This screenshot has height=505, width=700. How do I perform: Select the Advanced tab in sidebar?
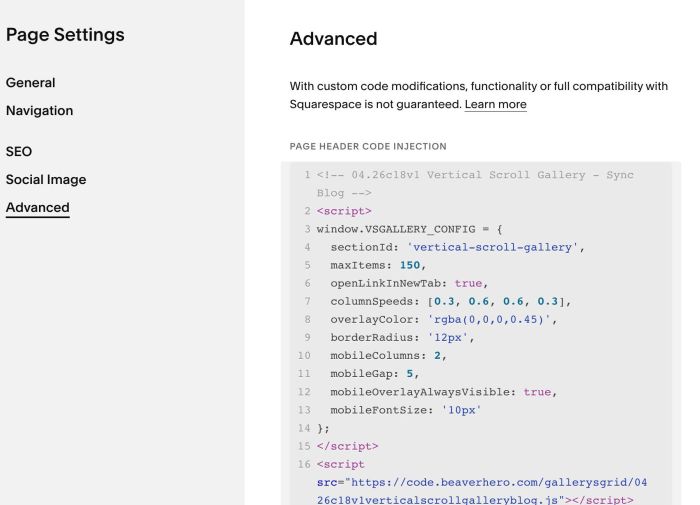tap(38, 208)
